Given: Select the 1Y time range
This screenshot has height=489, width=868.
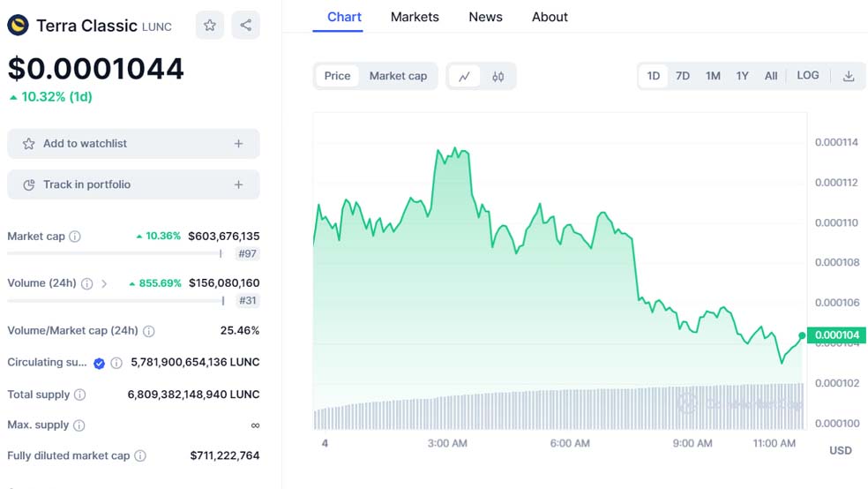Looking at the screenshot, I should pyautogui.click(x=742, y=77).
